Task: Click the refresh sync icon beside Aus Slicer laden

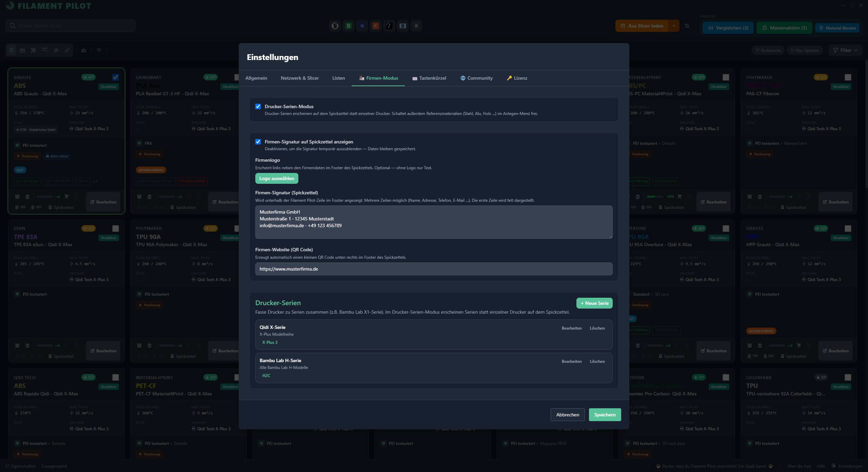Action: pos(687,26)
